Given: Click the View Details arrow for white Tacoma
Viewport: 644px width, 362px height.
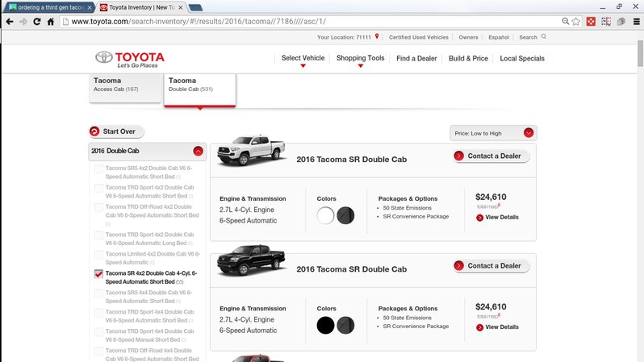Looking at the screenshot, I should (x=479, y=218).
